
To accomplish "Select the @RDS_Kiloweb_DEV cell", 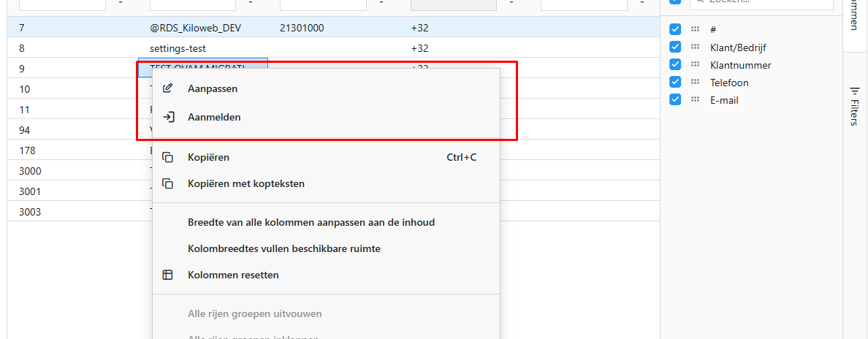I will pyautogui.click(x=195, y=28).
